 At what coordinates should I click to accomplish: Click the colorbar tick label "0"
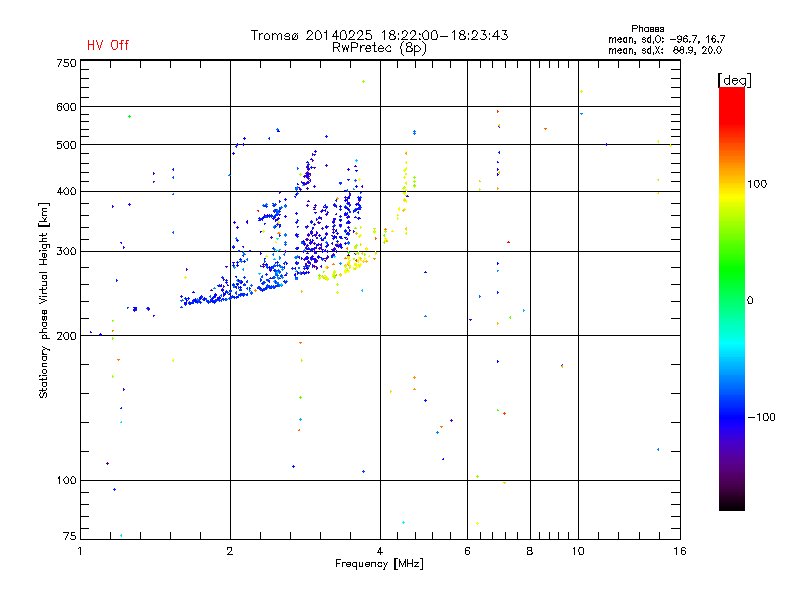(x=749, y=300)
